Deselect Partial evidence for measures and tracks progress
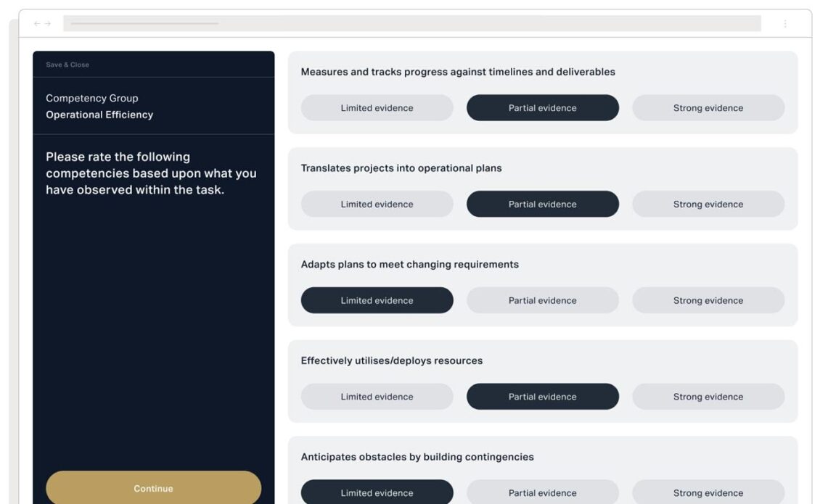This screenshot has height=504, width=820. point(542,107)
